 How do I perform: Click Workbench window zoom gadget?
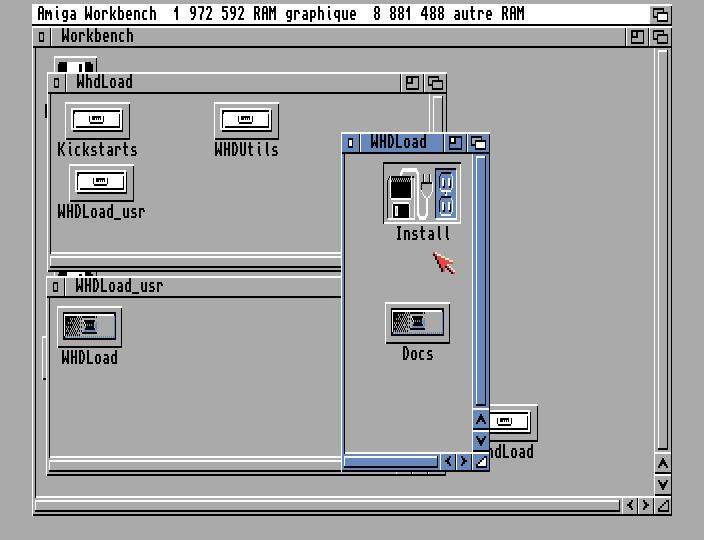[637, 37]
